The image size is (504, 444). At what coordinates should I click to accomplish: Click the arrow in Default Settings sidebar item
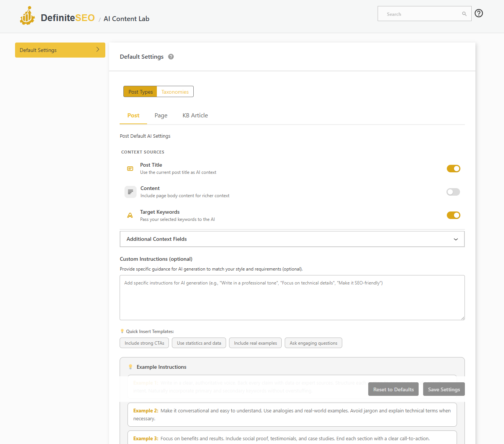(98, 50)
